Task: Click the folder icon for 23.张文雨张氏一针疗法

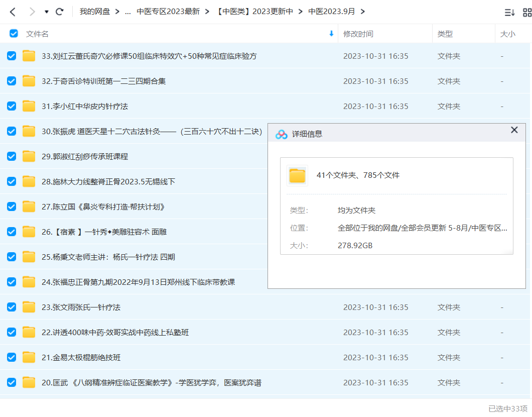Action: point(29,307)
